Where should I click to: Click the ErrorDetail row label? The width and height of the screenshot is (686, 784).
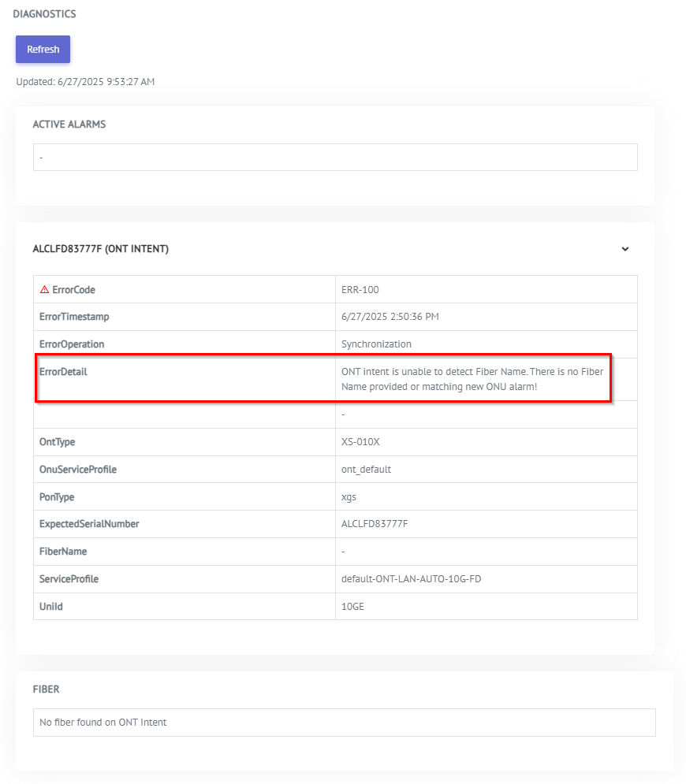[63, 372]
